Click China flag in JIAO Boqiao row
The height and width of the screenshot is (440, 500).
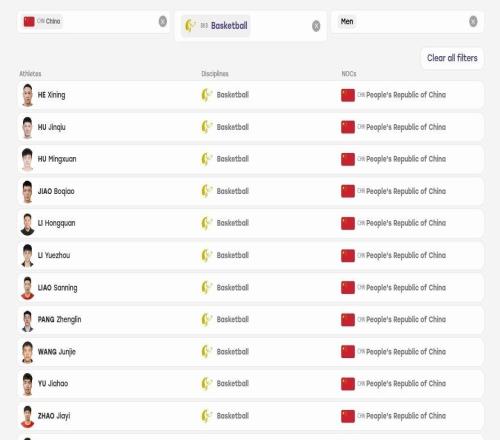348,191
